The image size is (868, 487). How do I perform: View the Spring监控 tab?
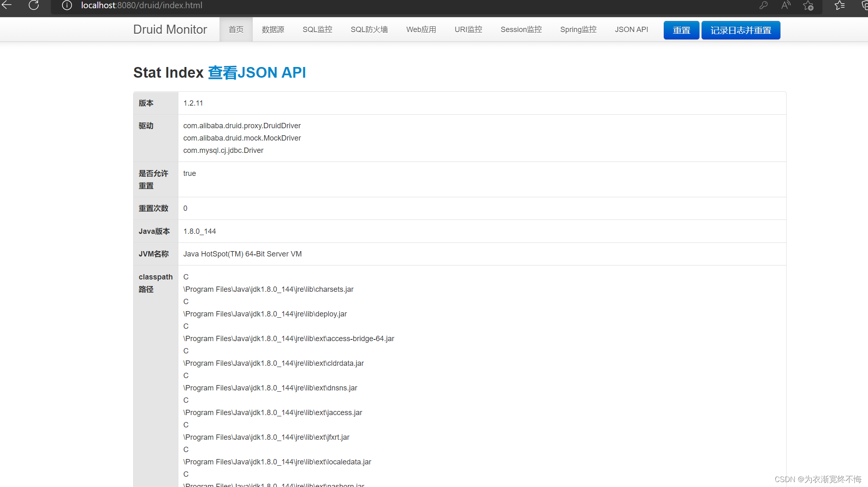pyautogui.click(x=578, y=30)
